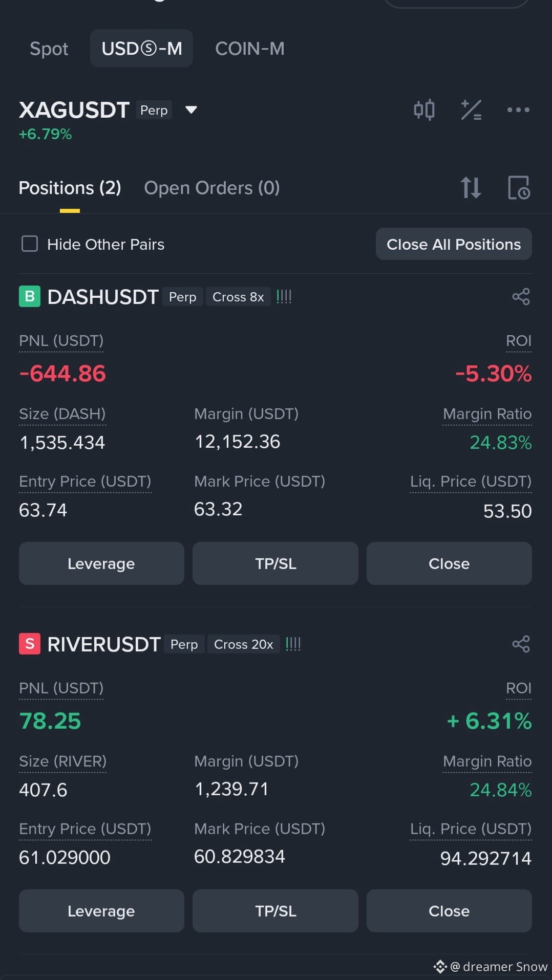Expand the XAGUSDT pair dropdown arrow
552x980 pixels.
click(191, 110)
